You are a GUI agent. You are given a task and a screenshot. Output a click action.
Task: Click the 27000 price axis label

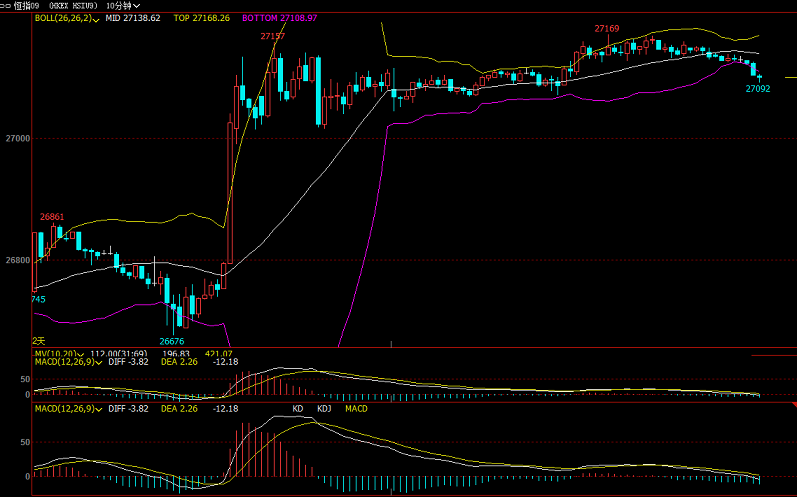click(x=18, y=138)
